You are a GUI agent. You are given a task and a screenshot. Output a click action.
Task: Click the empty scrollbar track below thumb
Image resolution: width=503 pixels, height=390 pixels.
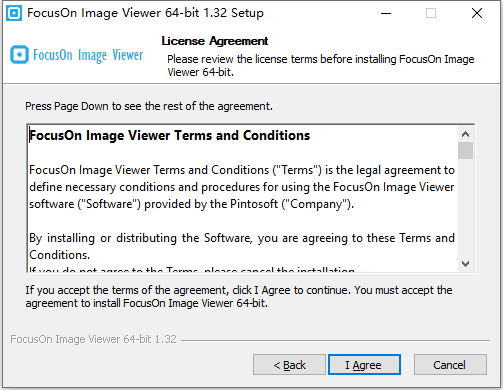pyautogui.click(x=465, y=208)
